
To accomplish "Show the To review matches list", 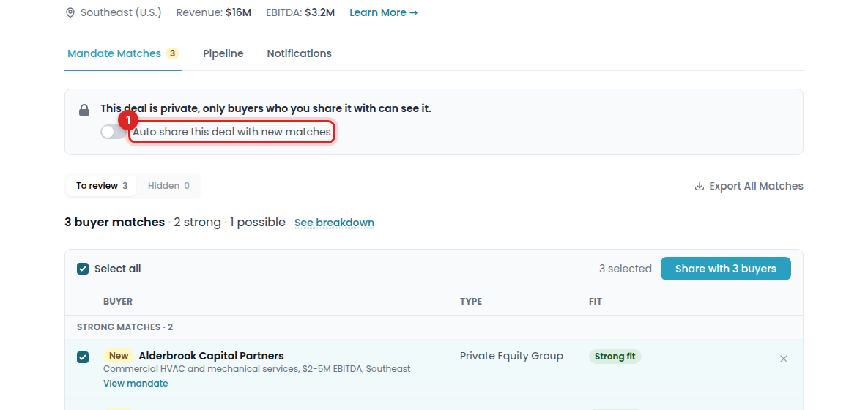I will point(102,186).
